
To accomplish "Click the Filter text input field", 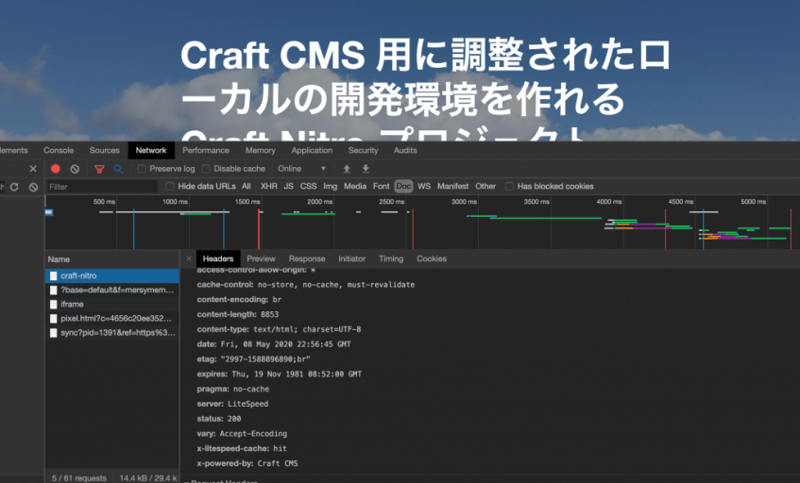I will point(100,186).
